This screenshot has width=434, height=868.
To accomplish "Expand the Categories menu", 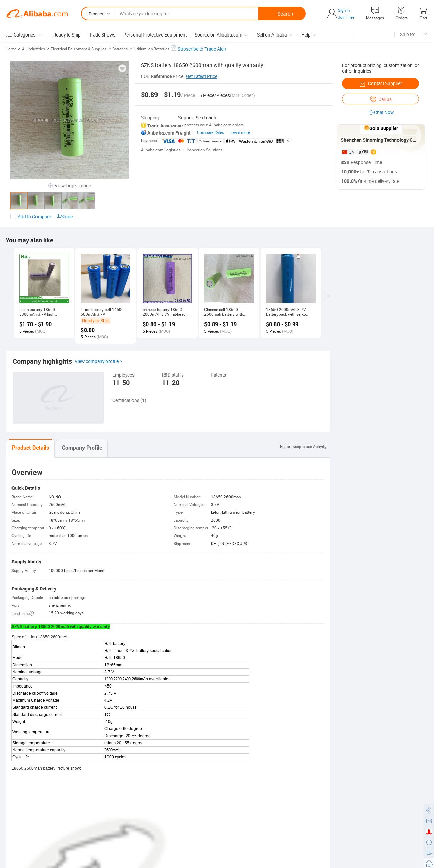I will click(x=24, y=35).
